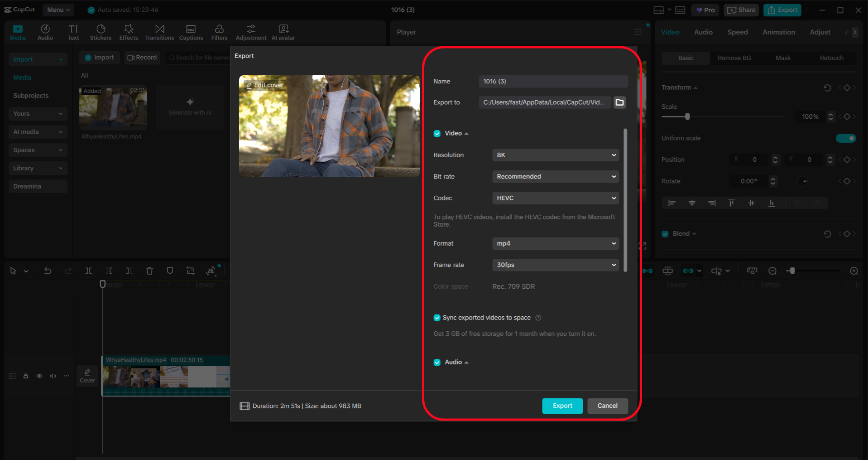The height and width of the screenshot is (460, 868).
Task: Click the Record button in media panel
Action: pyautogui.click(x=142, y=57)
